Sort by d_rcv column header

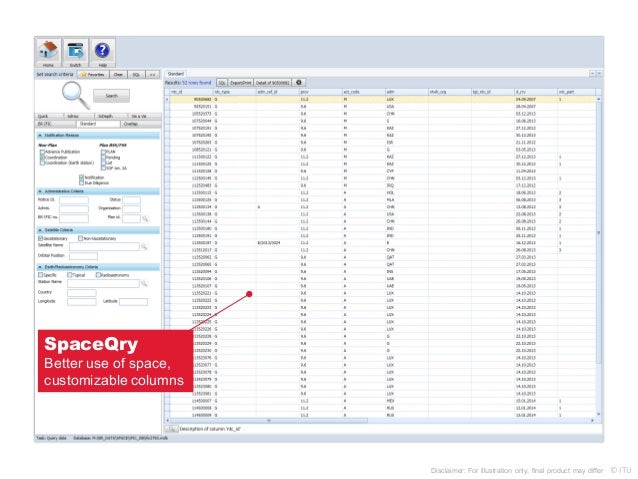(x=535, y=92)
